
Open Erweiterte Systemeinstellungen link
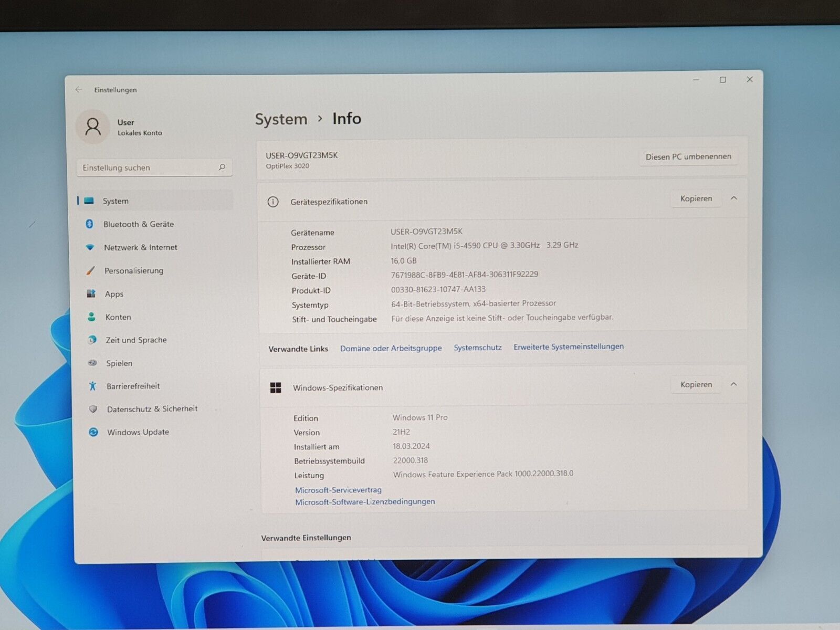pyautogui.click(x=569, y=346)
